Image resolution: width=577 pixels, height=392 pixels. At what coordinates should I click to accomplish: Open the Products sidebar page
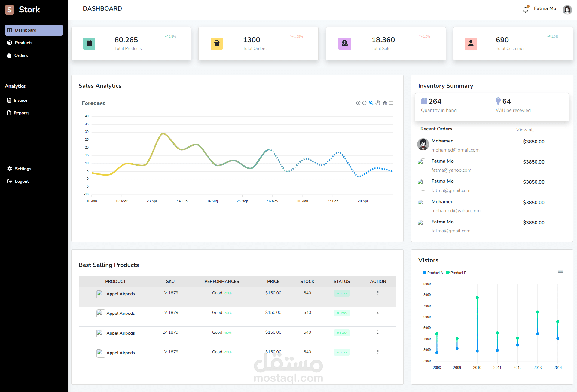(23, 43)
